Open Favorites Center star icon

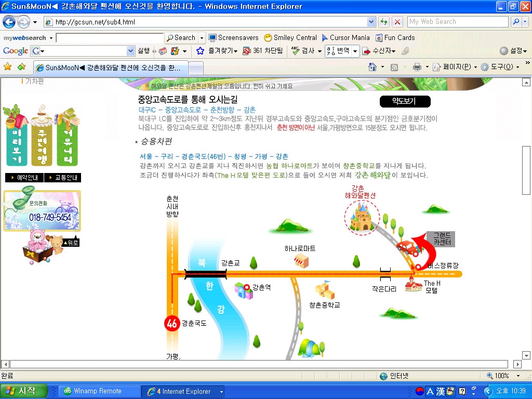pyautogui.click(x=7, y=67)
